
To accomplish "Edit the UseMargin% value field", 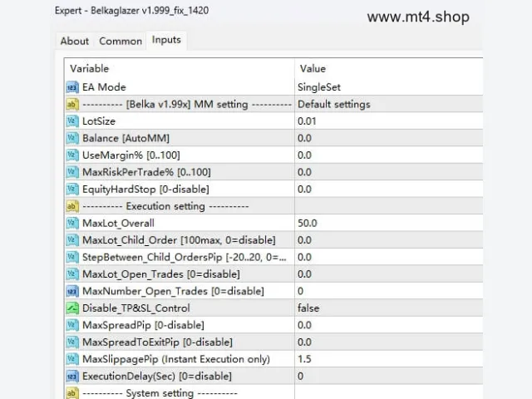I will 389,155.
